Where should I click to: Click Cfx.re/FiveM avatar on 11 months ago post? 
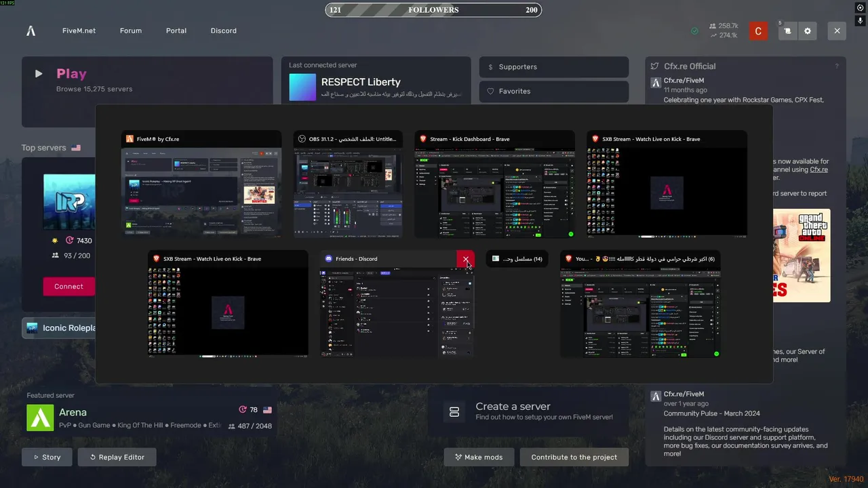656,83
